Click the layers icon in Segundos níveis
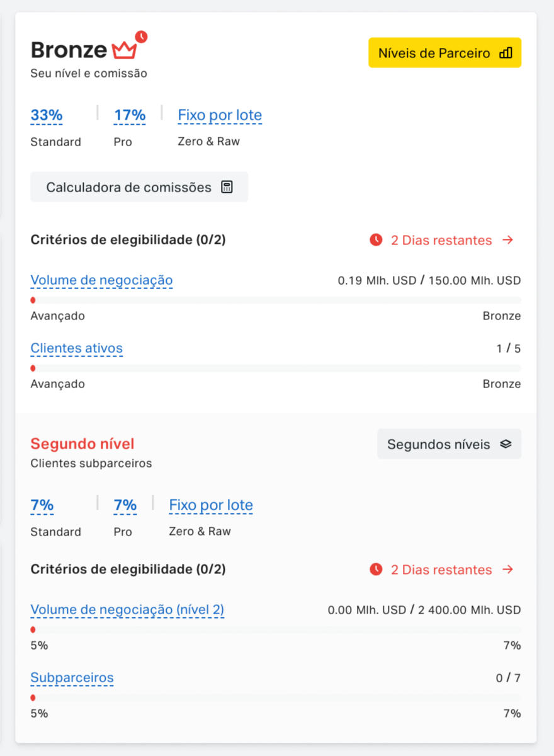Viewport: 554px width, 756px height. click(506, 444)
